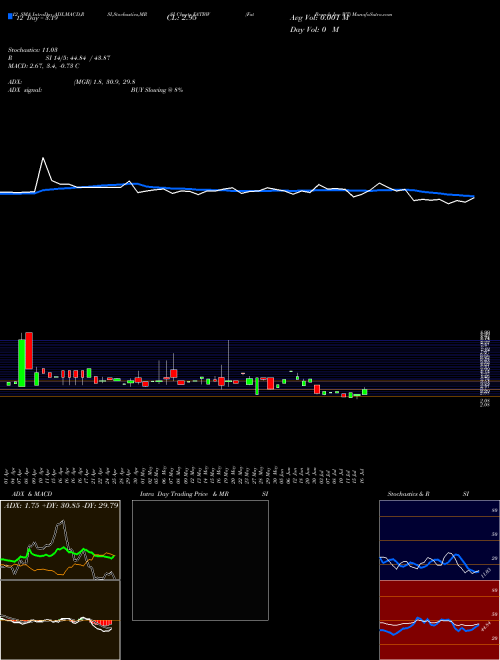Click 'Intra Day Trading Price & MR' title
Image resolution: width=500 pixels, height=660 pixels.
pos(184,494)
